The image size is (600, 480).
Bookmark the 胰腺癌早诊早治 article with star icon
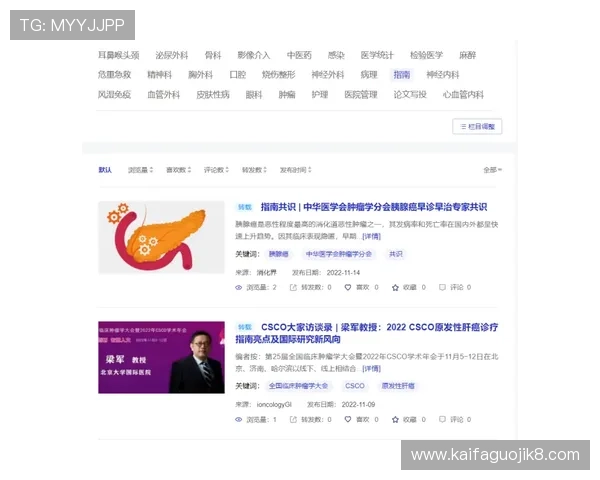click(x=395, y=287)
